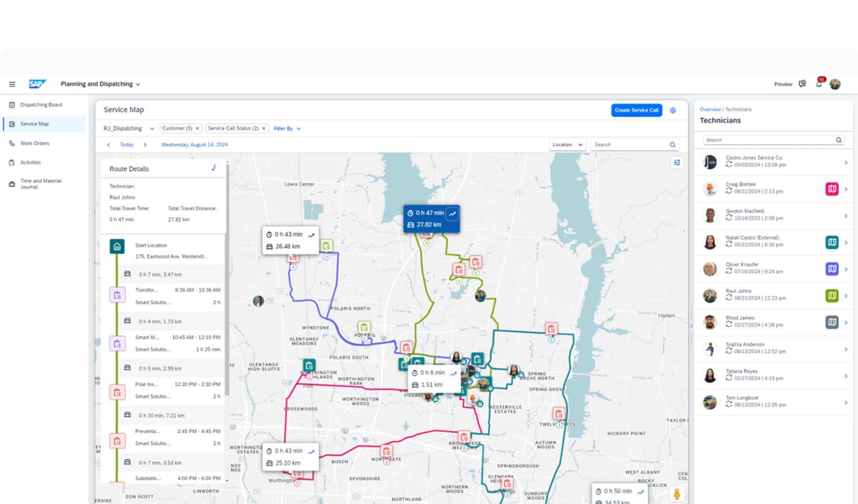Go to Work Orders in sidebar
This screenshot has width=858, height=504.
point(34,143)
